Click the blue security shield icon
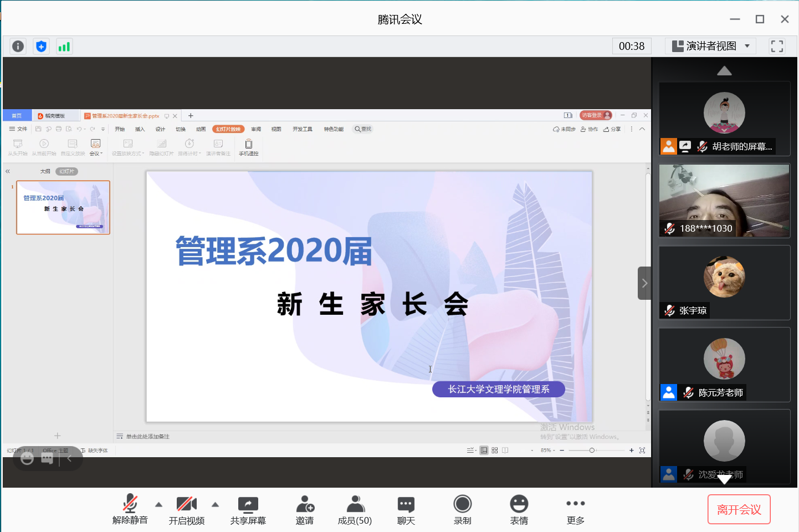The image size is (799, 532). tap(41, 47)
